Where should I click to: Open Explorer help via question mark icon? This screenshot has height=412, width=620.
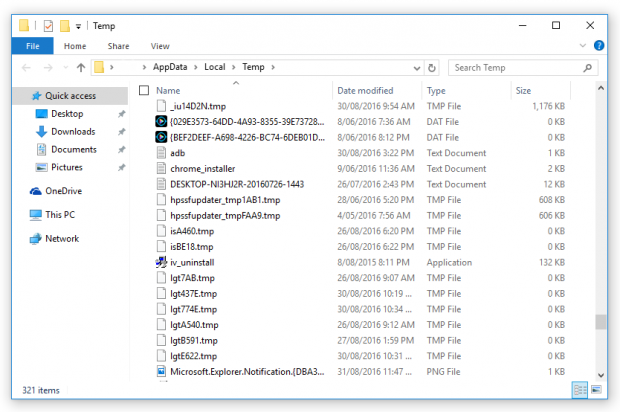598,45
